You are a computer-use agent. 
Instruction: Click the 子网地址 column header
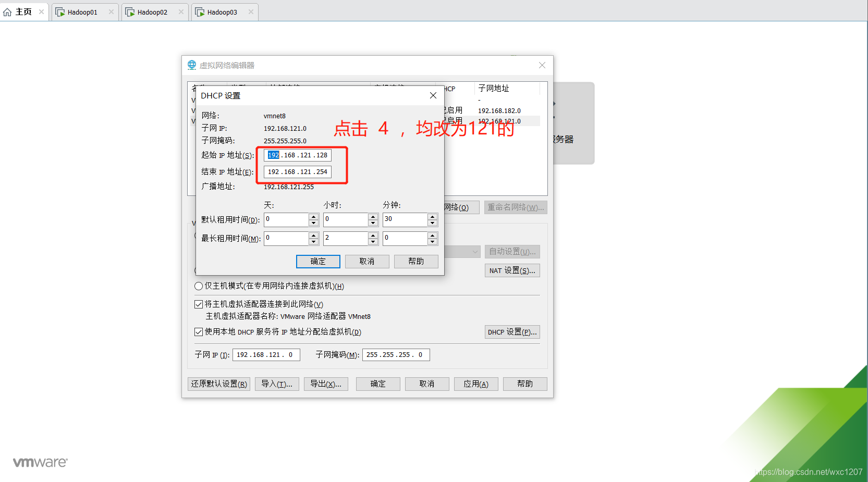pyautogui.click(x=494, y=89)
